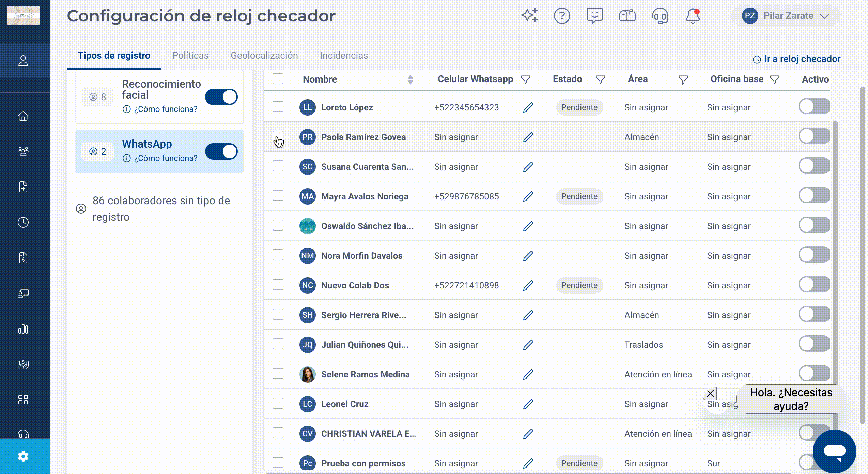Activate the toggle for Nora Morfin Davalos
Image resolution: width=868 pixels, height=474 pixels.
[814, 255]
